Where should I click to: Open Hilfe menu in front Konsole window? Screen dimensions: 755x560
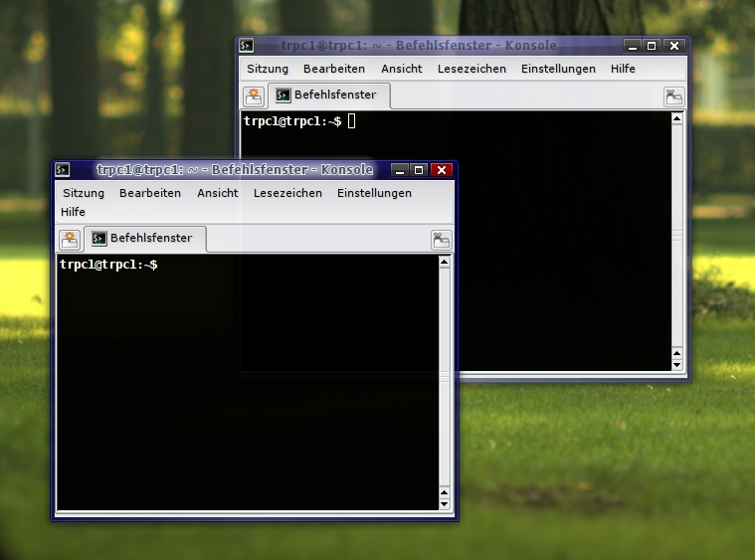tap(73, 212)
